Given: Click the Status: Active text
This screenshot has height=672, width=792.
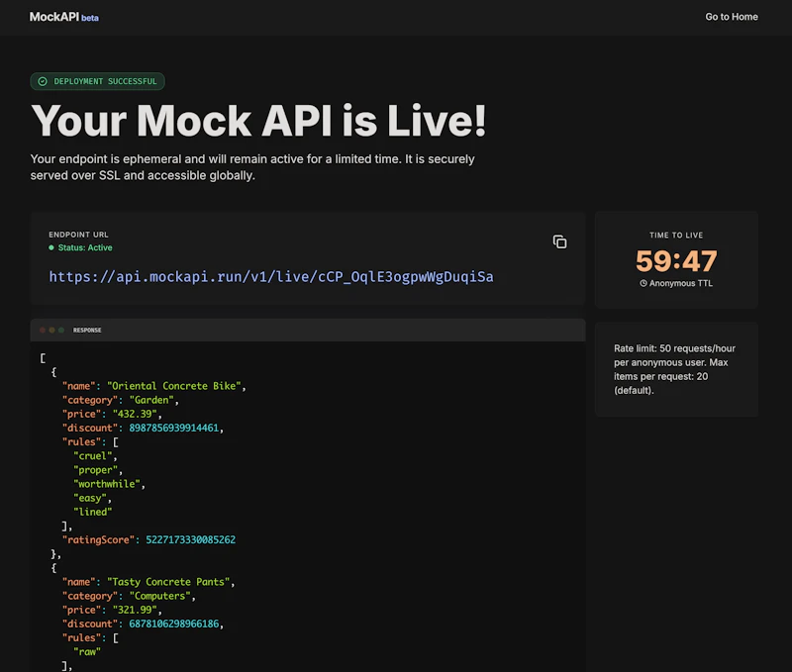Looking at the screenshot, I should [x=85, y=247].
